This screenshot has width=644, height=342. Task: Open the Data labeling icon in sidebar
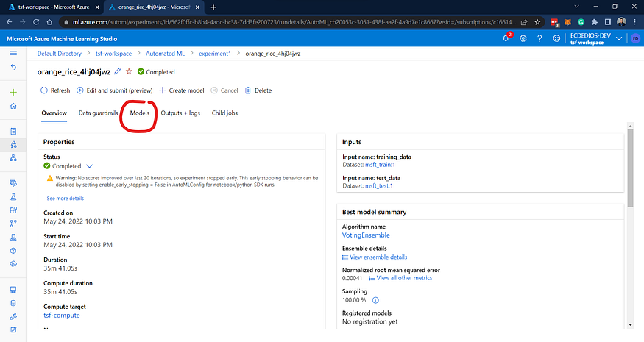pos(13,329)
